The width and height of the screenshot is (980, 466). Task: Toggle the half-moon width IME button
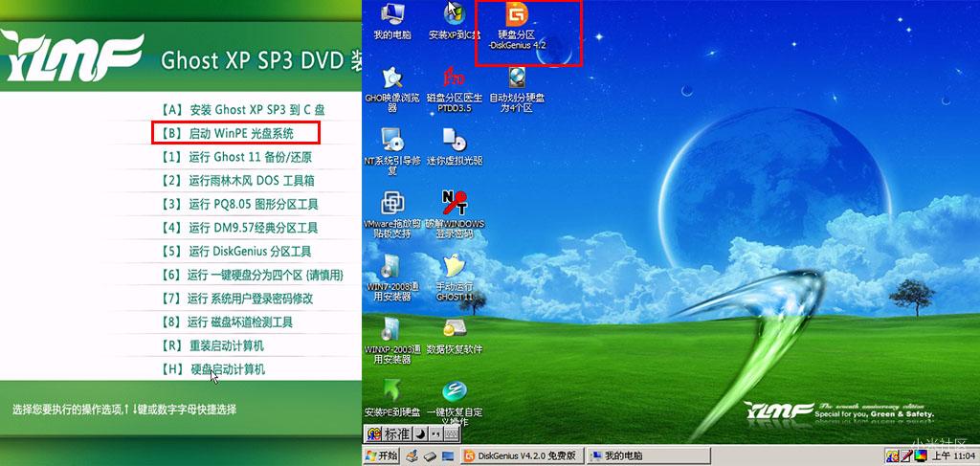[420, 433]
